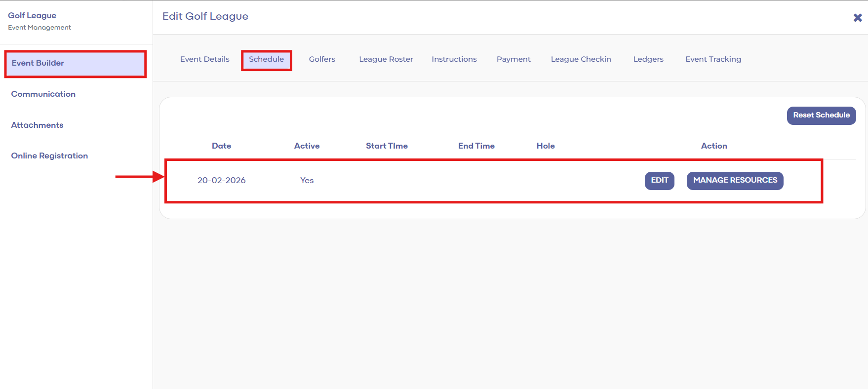Click the Active column header

(307, 146)
